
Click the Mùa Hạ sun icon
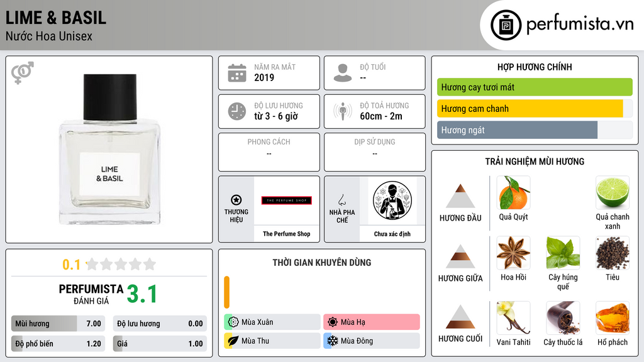tap(333, 322)
